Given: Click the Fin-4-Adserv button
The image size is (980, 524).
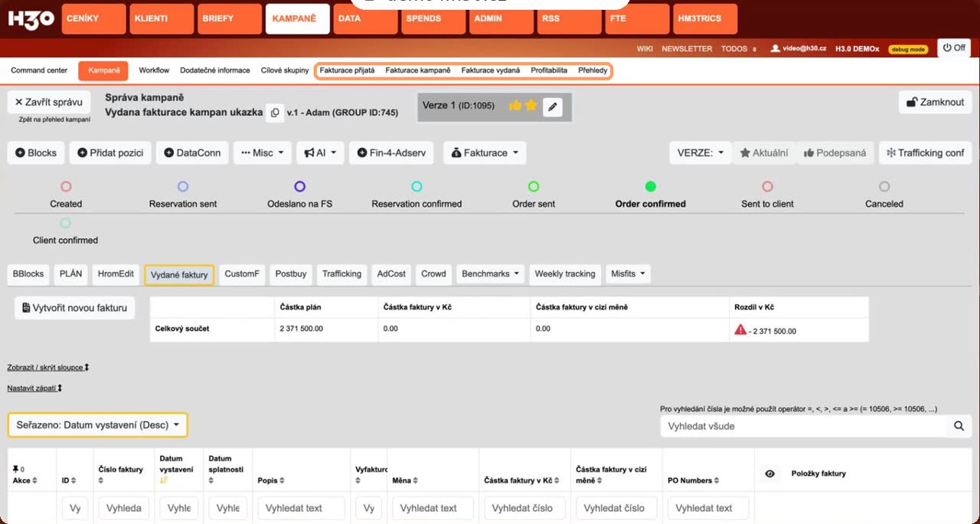Looking at the screenshot, I should click(392, 152).
